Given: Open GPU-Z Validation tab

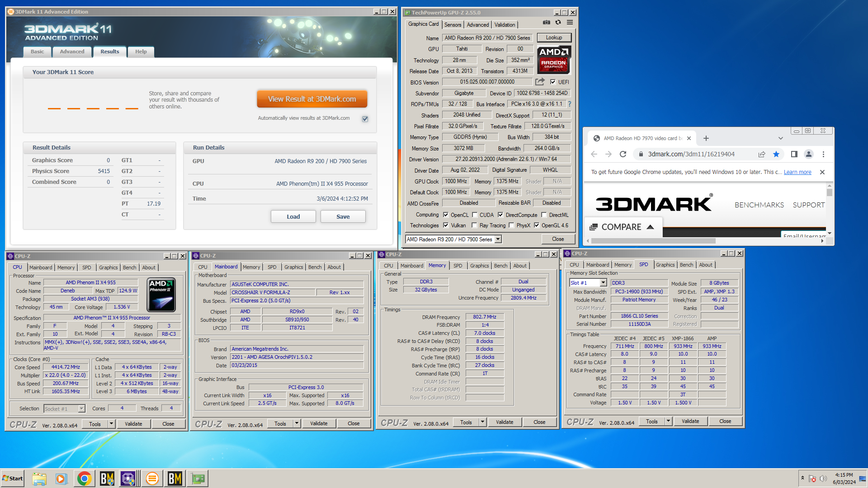Looking at the screenshot, I should coord(505,25).
